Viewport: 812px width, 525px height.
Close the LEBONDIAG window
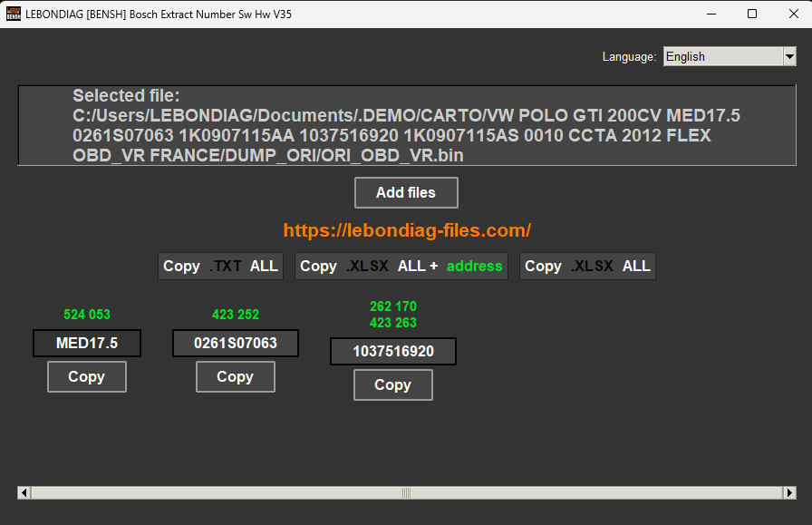(x=793, y=14)
